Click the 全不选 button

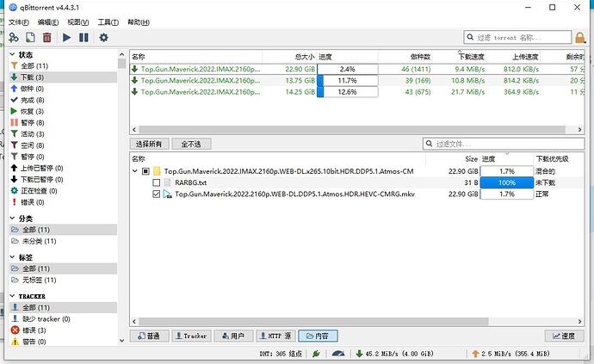tap(191, 144)
